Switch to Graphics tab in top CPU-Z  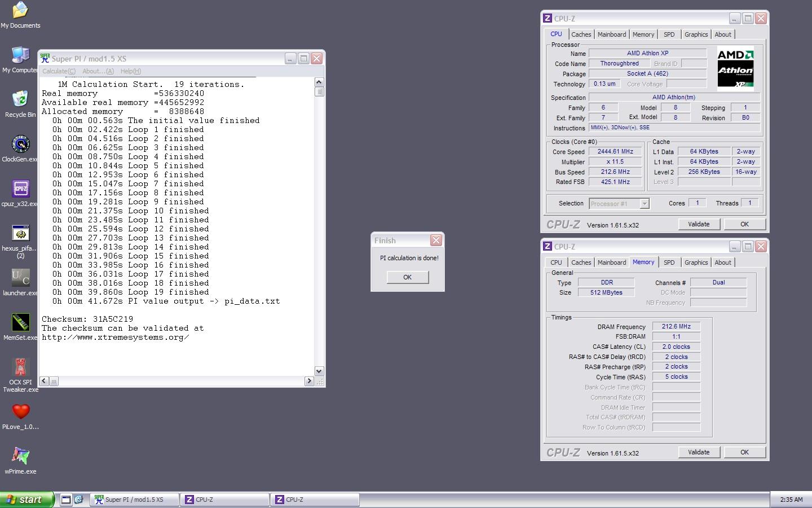point(696,34)
